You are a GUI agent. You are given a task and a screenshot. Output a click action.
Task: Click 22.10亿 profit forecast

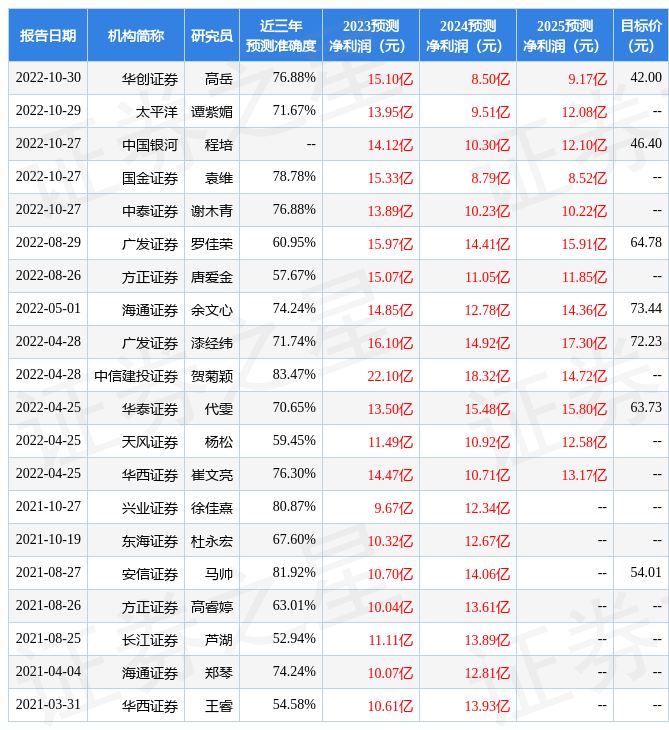point(390,377)
